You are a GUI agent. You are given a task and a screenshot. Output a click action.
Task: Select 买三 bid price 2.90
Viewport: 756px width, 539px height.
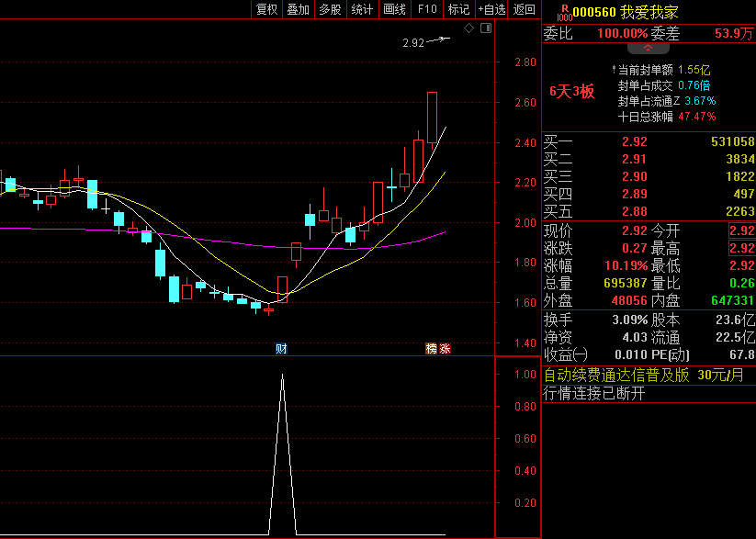635,176
